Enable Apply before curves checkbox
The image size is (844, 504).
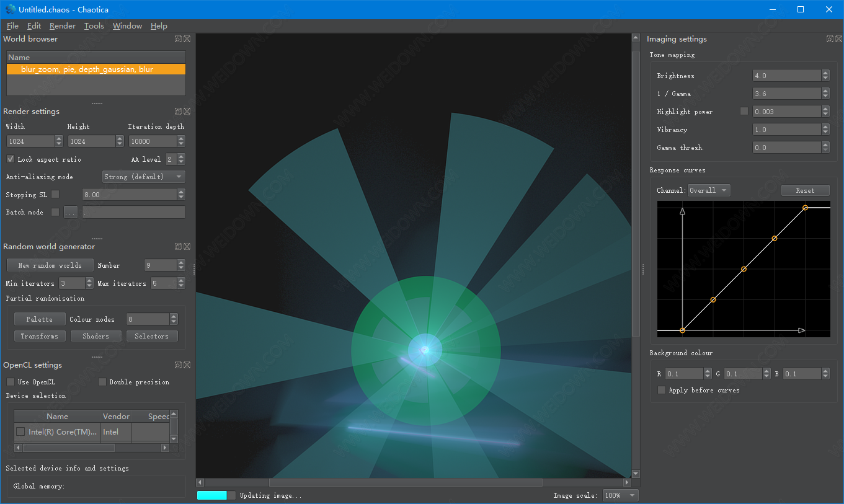[662, 390]
